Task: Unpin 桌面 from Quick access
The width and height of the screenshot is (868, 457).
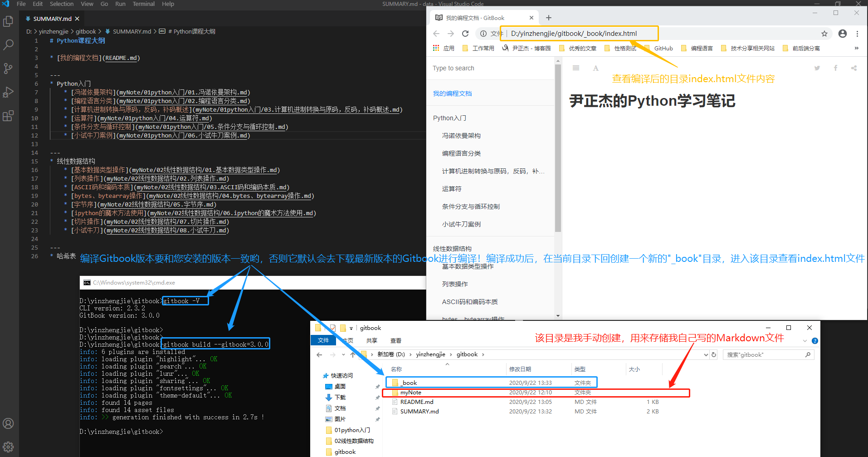Action: (x=377, y=386)
